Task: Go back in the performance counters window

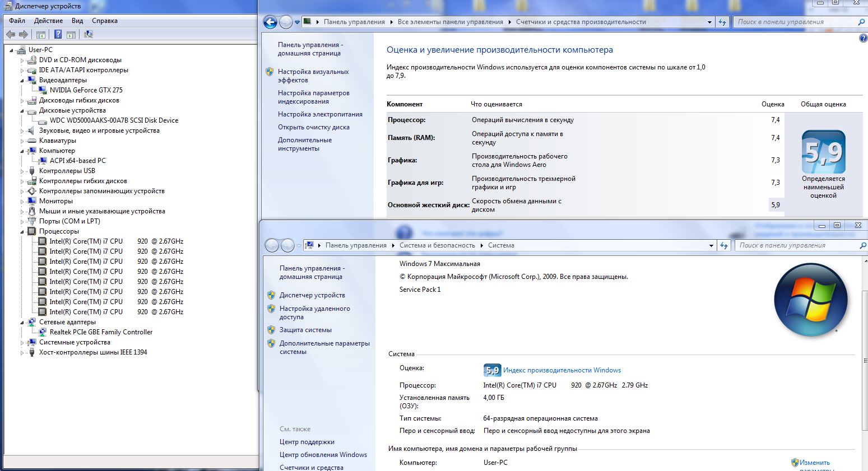Action: (270, 22)
